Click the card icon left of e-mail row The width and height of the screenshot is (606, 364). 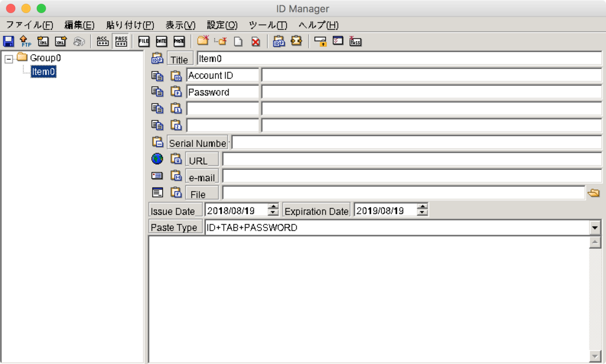pos(157,176)
